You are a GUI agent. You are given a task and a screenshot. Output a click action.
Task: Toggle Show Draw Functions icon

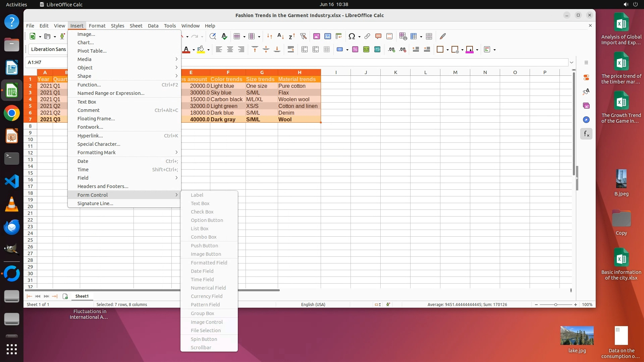pos(443,36)
